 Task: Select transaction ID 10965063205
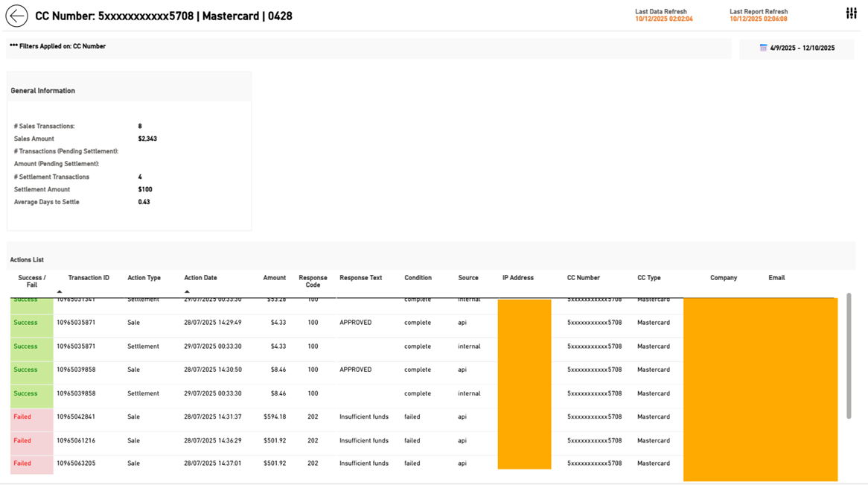pyautogui.click(x=76, y=463)
